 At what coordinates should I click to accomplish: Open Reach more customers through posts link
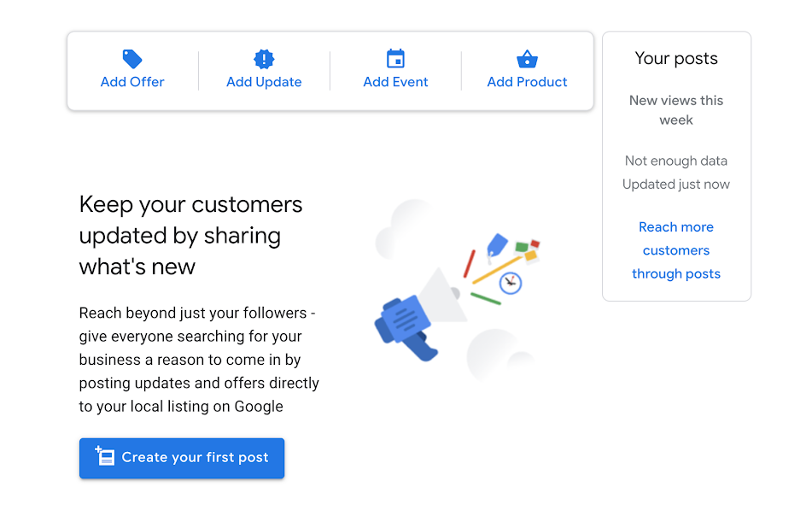(x=676, y=250)
